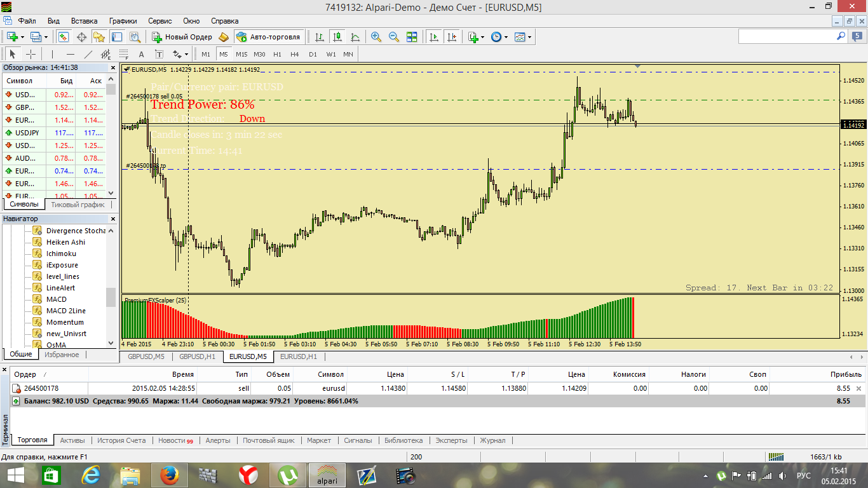This screenshot has height=488, width=868.
Task: Switch to Тиковый график tab
Action: point(78,205)
